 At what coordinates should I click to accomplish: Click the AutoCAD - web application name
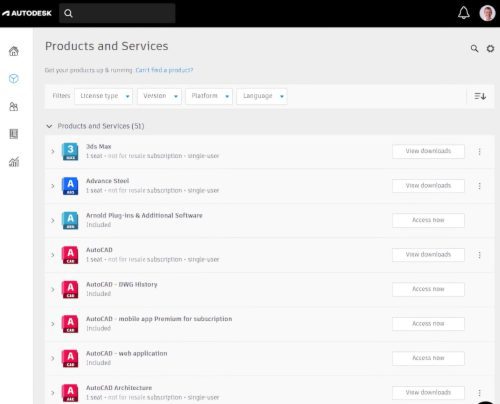[127, 353]
